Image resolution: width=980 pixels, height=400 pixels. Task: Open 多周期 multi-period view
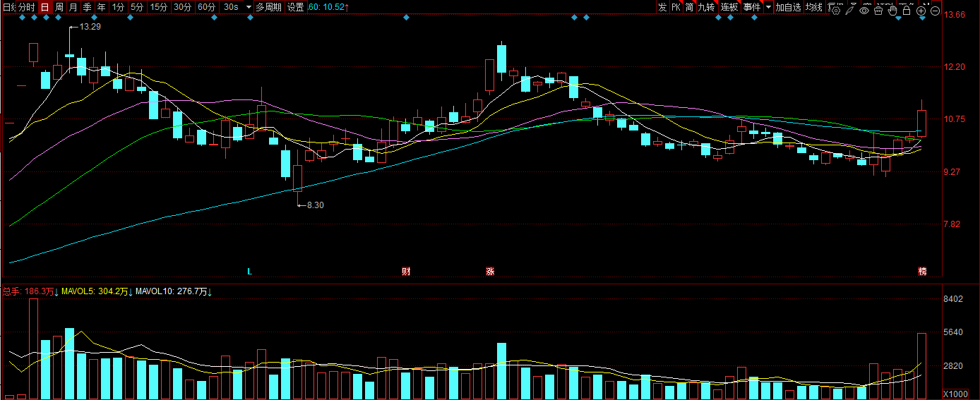pyautogui.click(x=268, y=7)
